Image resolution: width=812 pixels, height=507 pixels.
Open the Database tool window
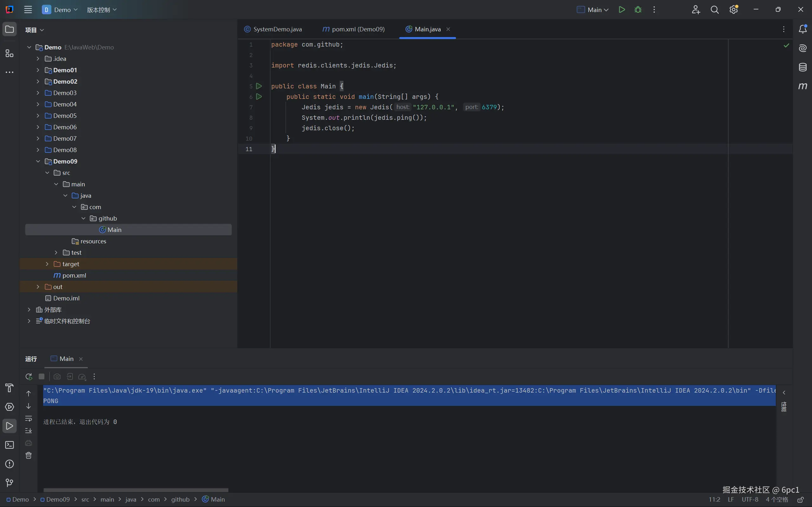[x=802, y=67]
